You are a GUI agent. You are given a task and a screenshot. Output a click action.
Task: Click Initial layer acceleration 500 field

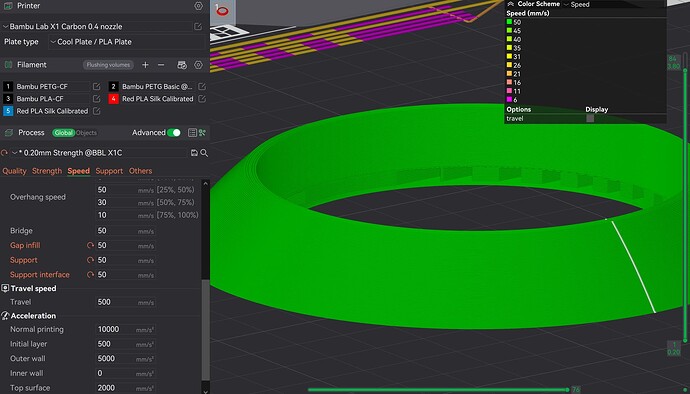tap(125, 344)
